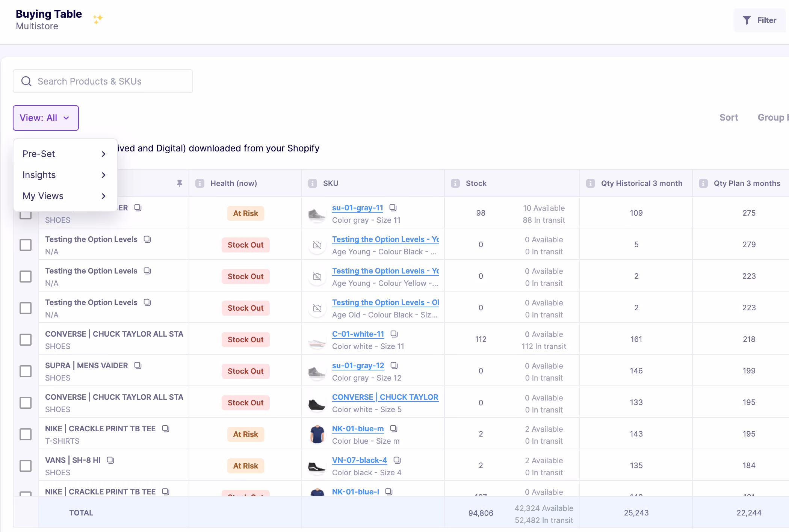Select the VANS | SH-8 HI row checkbox
The height and width of the screenshot is (532, 789).
pos(26,466)
